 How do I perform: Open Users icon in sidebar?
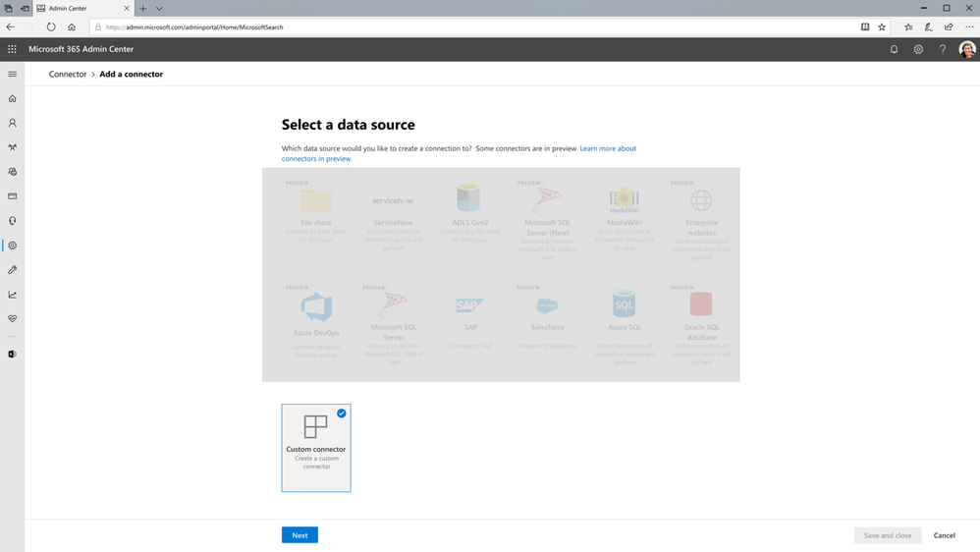[x=12, y=123]
